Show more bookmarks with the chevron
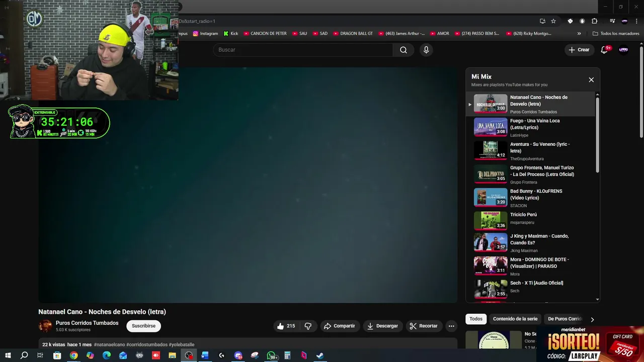The height and width of the screenshot is (362, 644). pyautogui.click(x=579, y=34)
